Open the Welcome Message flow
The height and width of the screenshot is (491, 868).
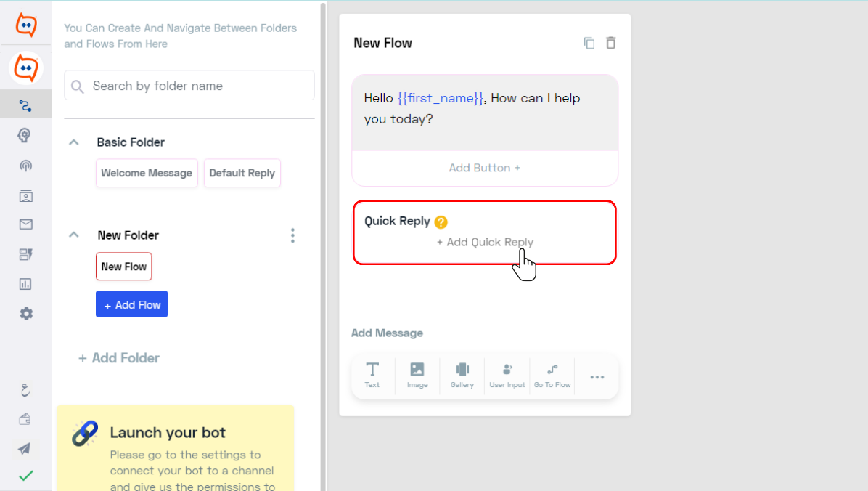click(x=147, y=173)
